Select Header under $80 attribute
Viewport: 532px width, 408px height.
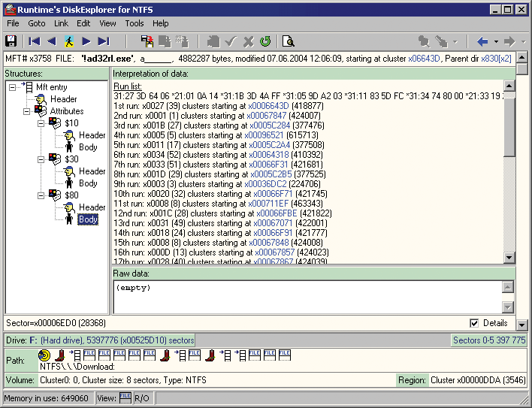click(92, 207)
